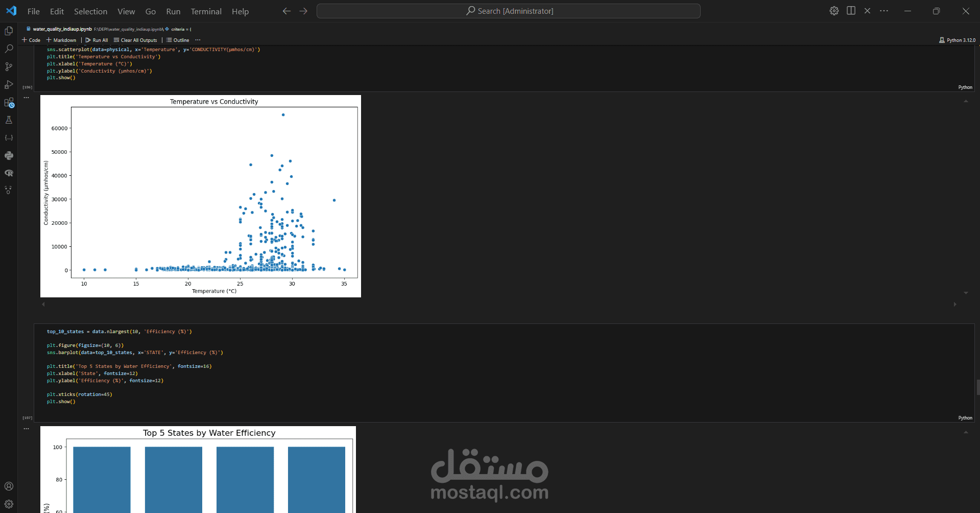Open the curly-braces icon view in activity bar
This screenshot has width=980, height=513.
point(9,138)
